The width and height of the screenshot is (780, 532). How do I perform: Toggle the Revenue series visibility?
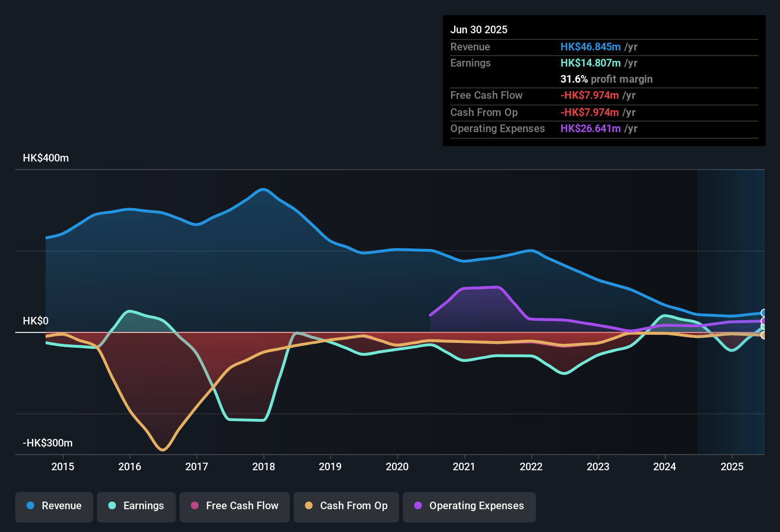click(54, 506)
